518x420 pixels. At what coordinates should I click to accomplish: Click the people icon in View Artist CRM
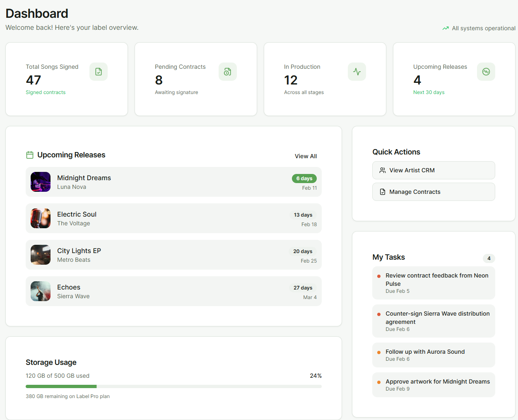point(383,170)
